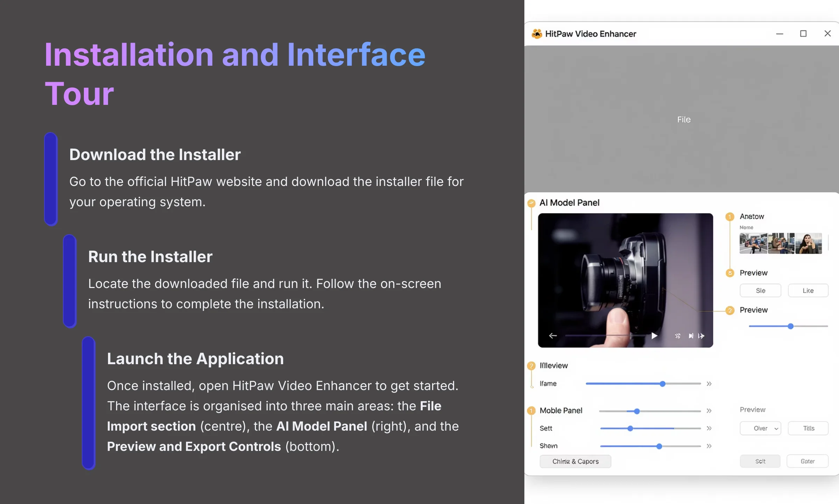
Task: Expand the double chevron on the Shewn row
Action: (x=709, y=446)
